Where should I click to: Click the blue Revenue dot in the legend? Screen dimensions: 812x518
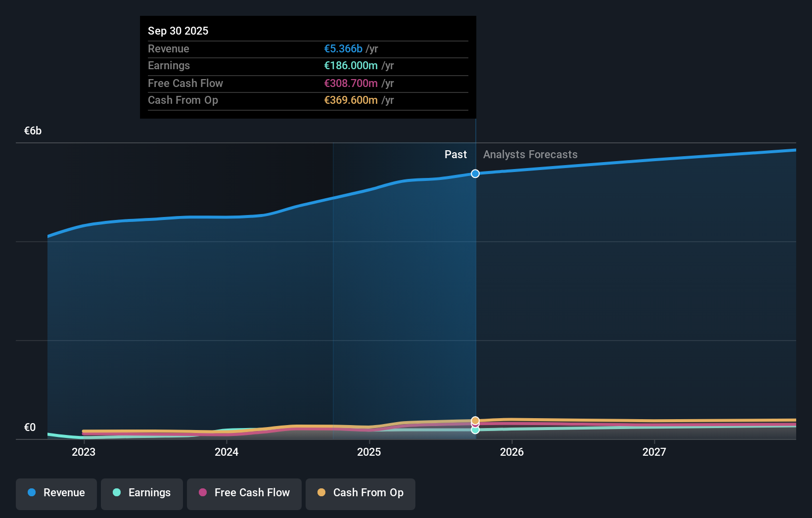click(x=31, y=492)
